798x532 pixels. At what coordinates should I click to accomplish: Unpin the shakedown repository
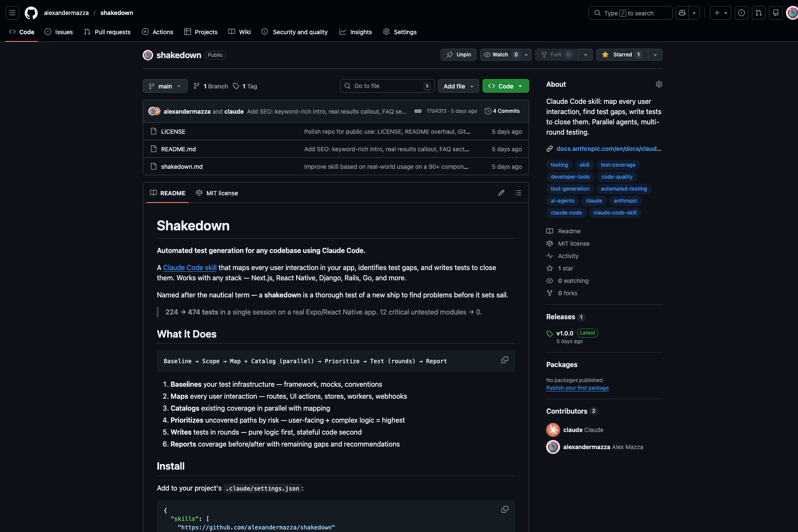(x=459, y=55)
